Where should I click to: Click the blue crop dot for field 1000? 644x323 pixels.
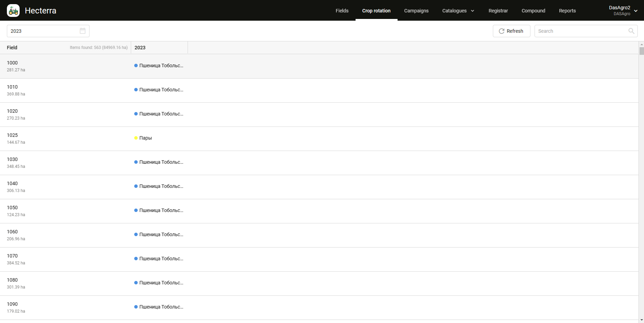[136, 65]
